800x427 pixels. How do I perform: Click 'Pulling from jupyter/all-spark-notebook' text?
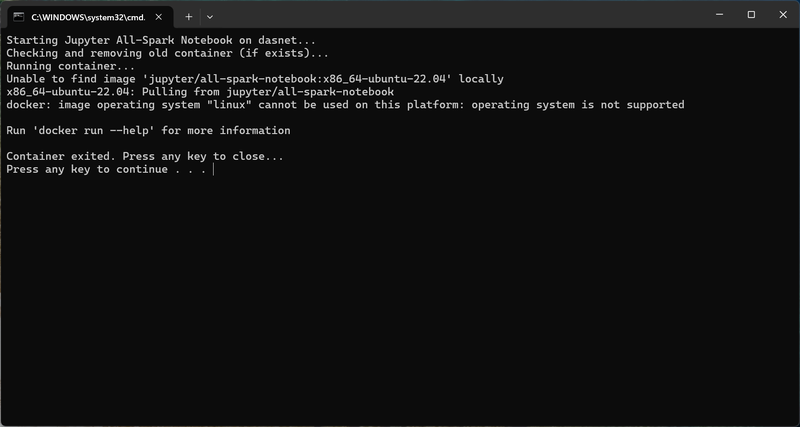pos(268,92)
